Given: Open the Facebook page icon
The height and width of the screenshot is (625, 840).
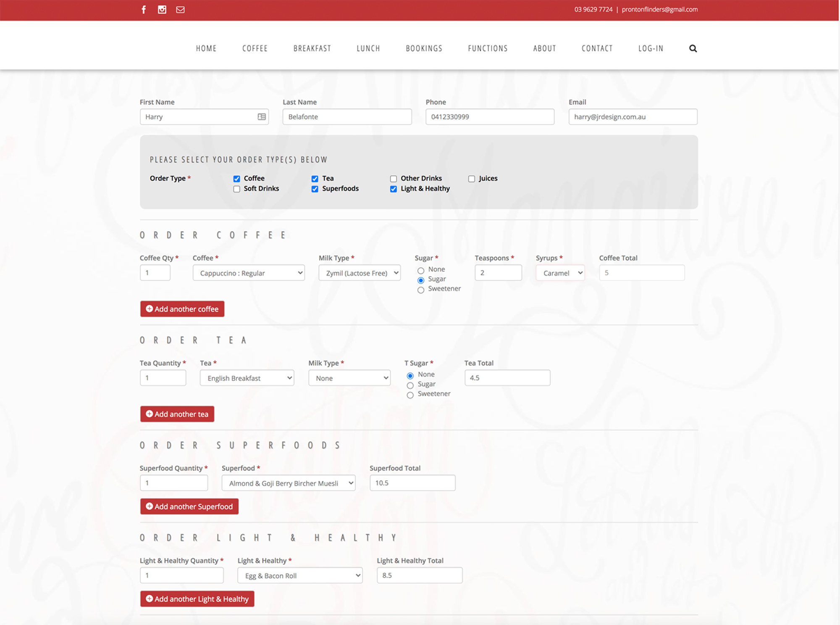Looking at the screenshot, I should [x=144, y=10].
